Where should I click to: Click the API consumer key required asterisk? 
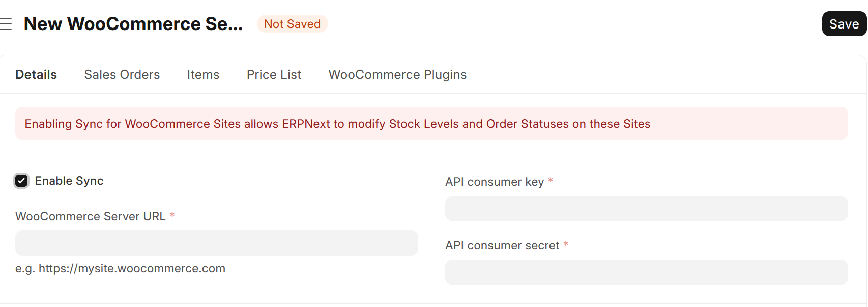pos(551,181)
